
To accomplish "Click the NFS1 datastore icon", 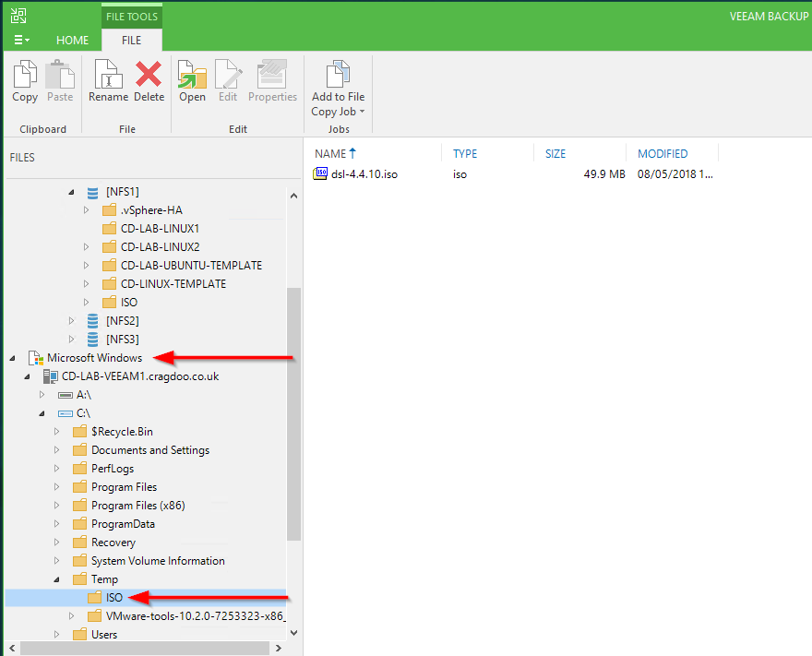I will point(92,193).
